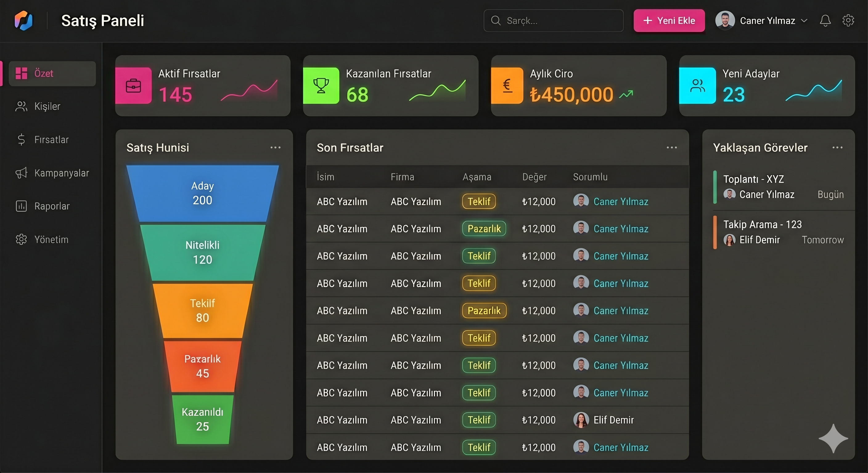
Task: Open Satış Hunisi options menu
Action: (275, 147)
